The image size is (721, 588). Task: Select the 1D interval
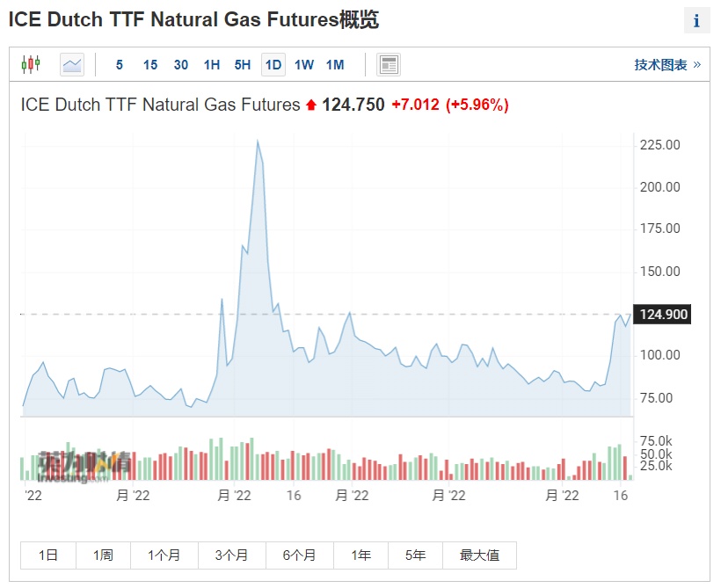pyautogui.click(x=273, y=65)
